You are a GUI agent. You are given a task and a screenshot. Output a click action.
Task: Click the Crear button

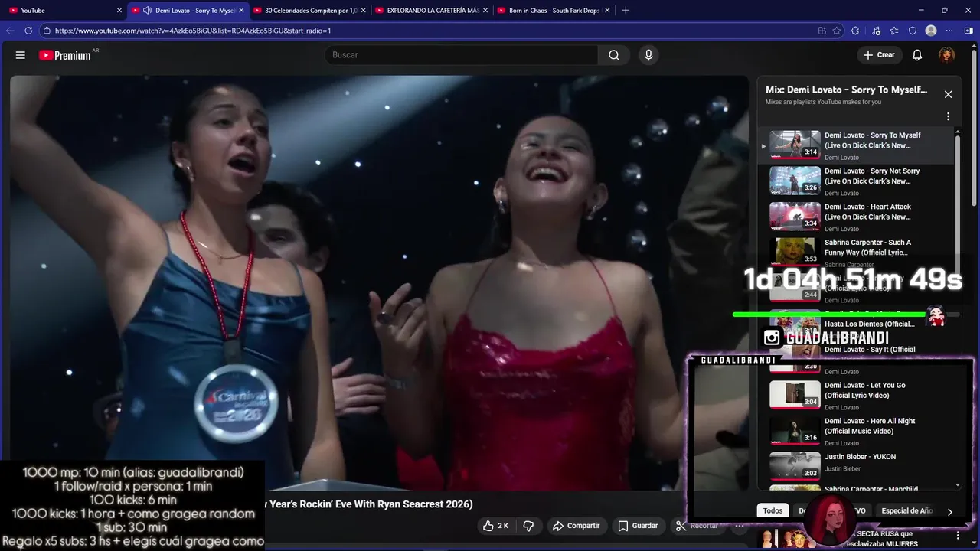click(x=879, y=55)
